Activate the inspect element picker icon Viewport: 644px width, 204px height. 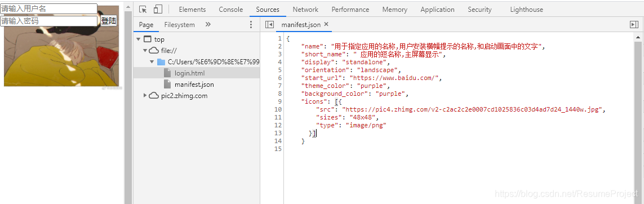pos(143,9)
